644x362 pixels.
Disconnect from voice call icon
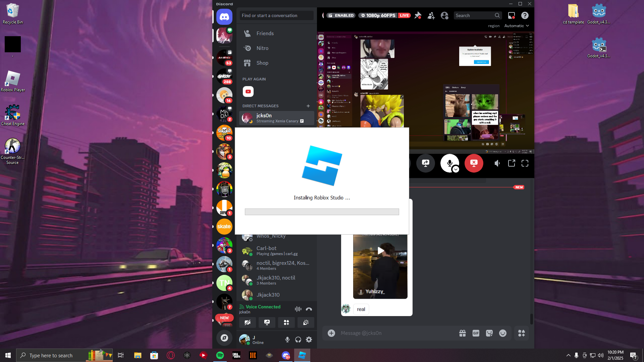[x=309, y=309]
